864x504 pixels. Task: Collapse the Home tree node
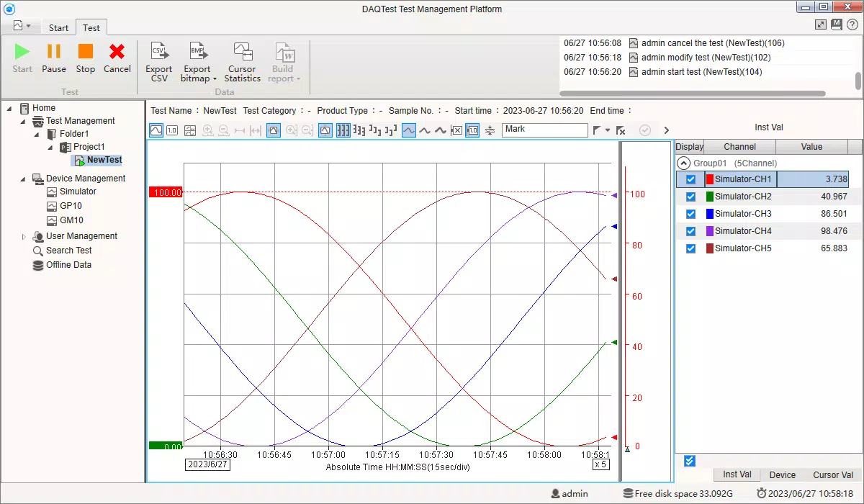[x=10, y=108]
